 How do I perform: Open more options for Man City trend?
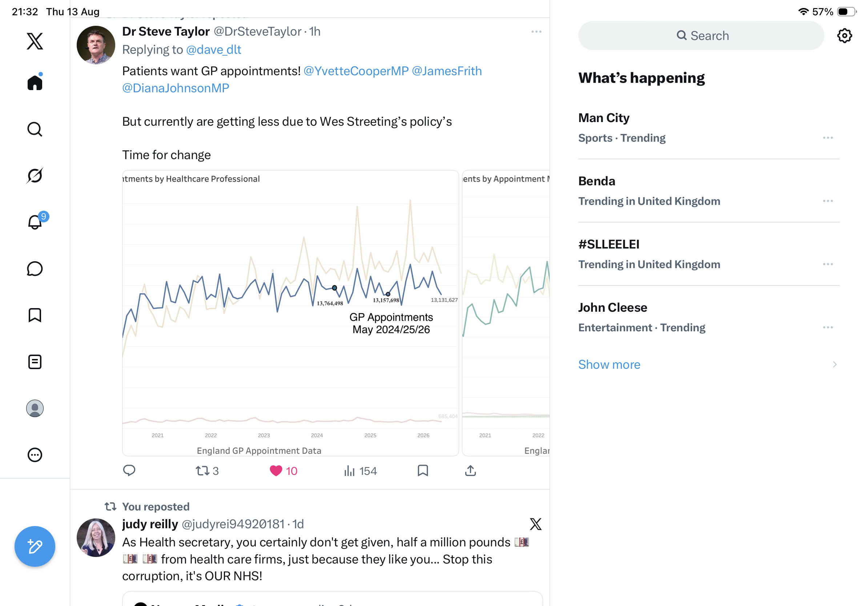tap(828, 138)
